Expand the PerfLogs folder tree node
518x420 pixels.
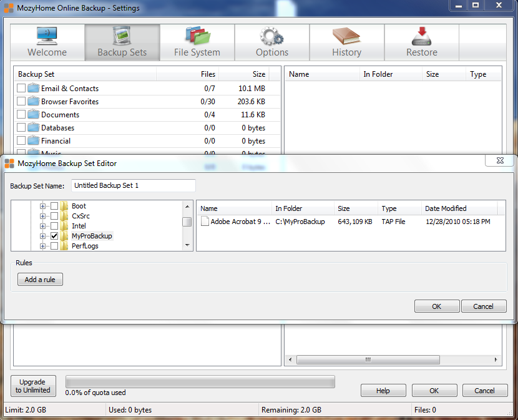click(x=42, y=246)
